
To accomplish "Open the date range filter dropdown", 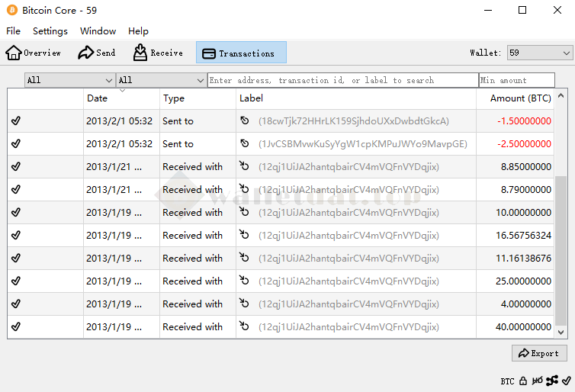I will tap(69, 80).
